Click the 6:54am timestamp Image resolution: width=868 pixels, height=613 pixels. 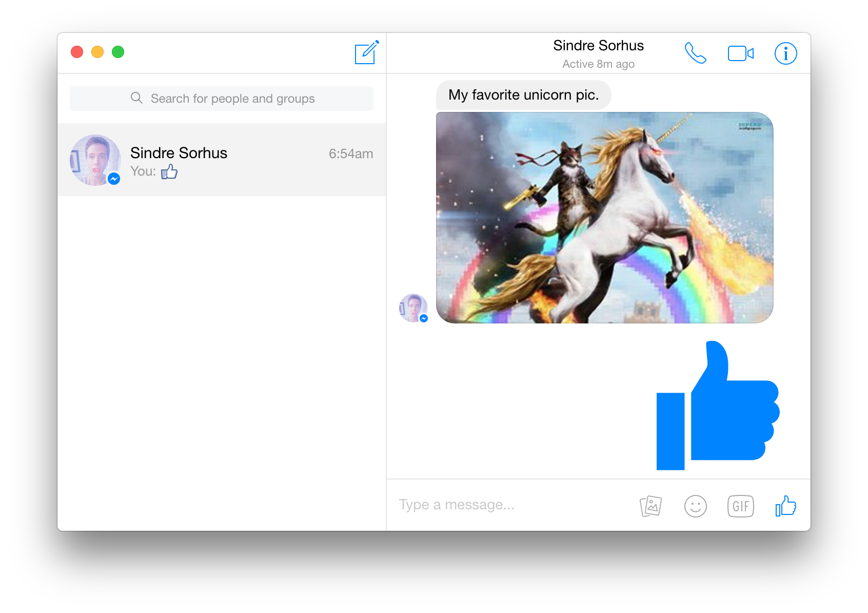(x=351, y=154)
